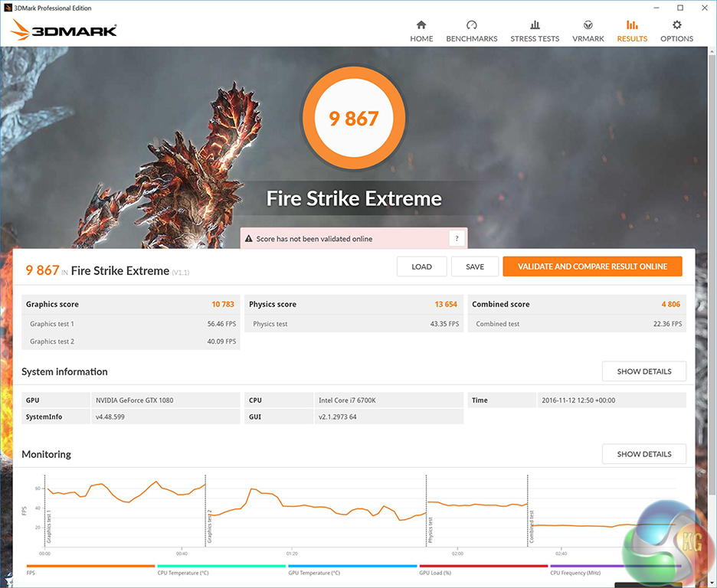Click the purple CPU Frequency legend bar
This screenshot has height=588, width=717.
click(615, 566)
